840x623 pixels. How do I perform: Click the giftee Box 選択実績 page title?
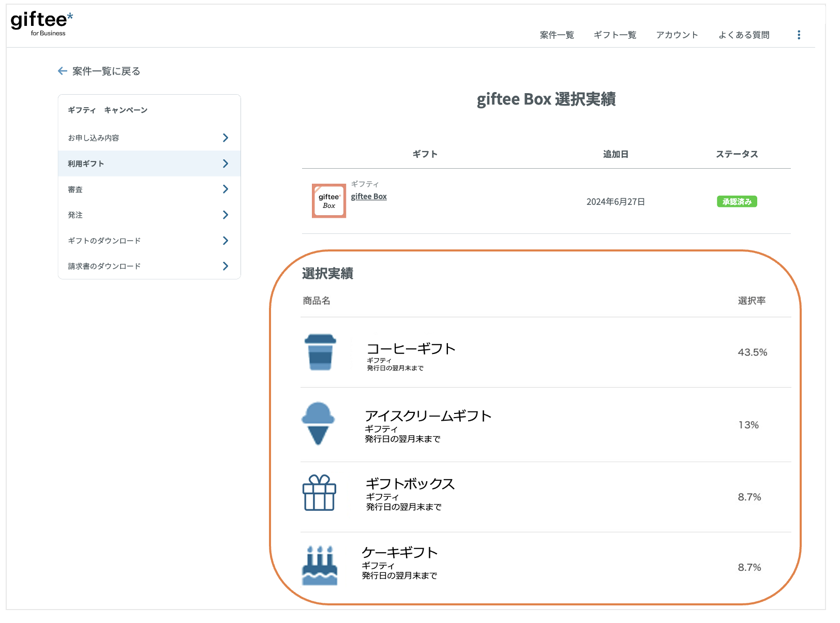pyautogui.click(x=546, y=99)
